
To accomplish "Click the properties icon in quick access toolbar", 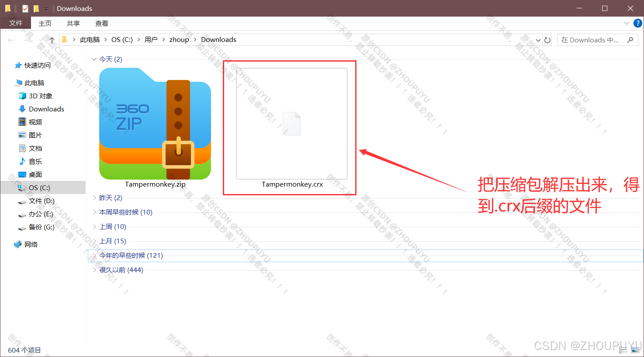I will [25, 8].
